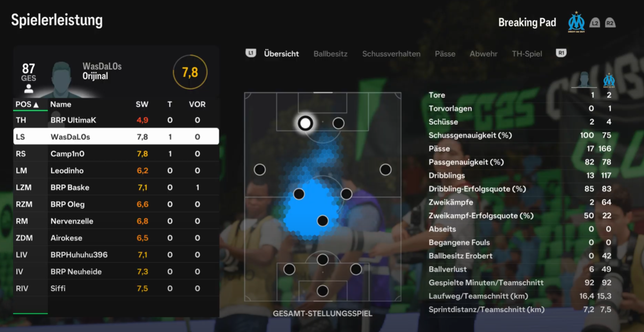Select the highlighted striker marker on pitch

(x=305, y=123)
